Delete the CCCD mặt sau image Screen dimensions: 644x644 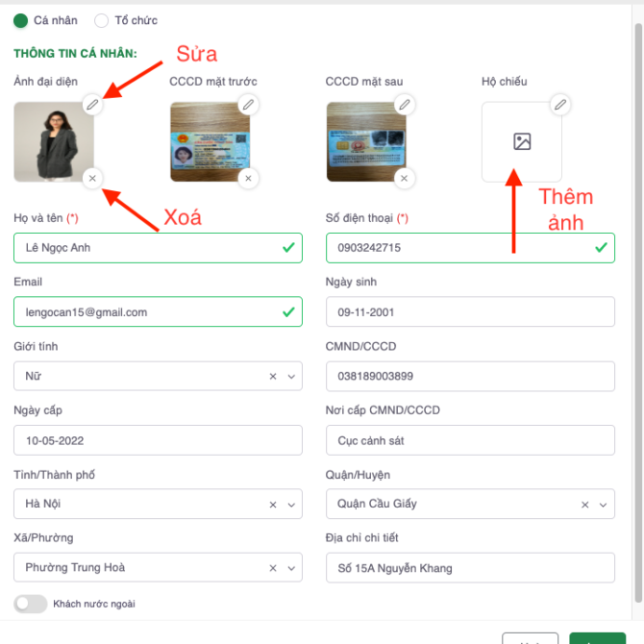(x=405, y=178)
